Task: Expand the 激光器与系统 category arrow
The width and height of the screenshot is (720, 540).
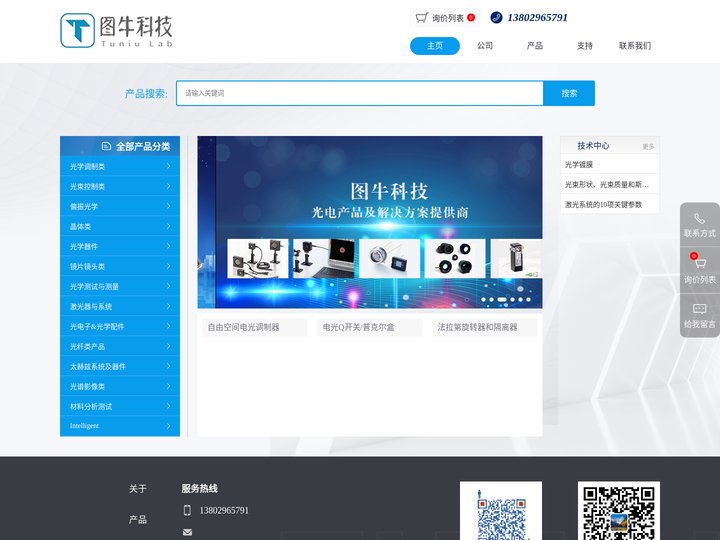Action: [168, 306]
